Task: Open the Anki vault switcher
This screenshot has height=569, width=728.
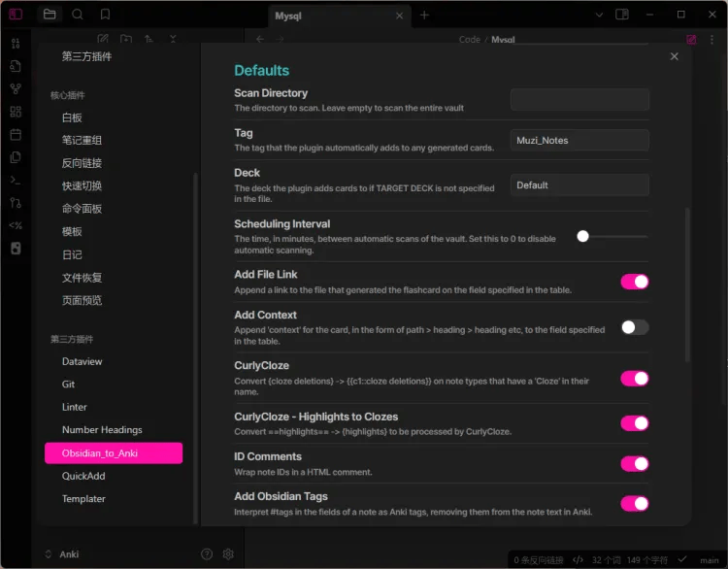Action: pos(63,553)
